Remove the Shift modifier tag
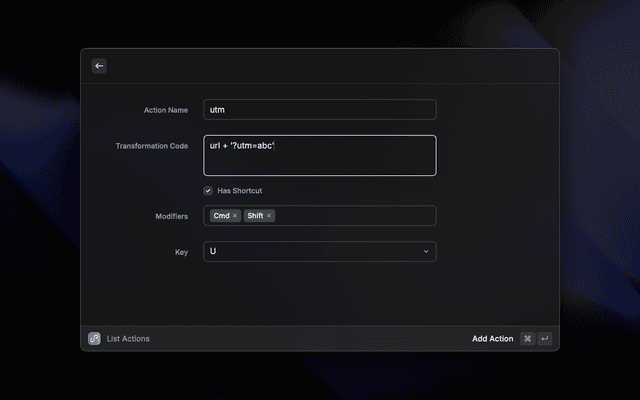The height and width of the screenshot is (400, 640). pyautogui.click(x=269, y=216)
